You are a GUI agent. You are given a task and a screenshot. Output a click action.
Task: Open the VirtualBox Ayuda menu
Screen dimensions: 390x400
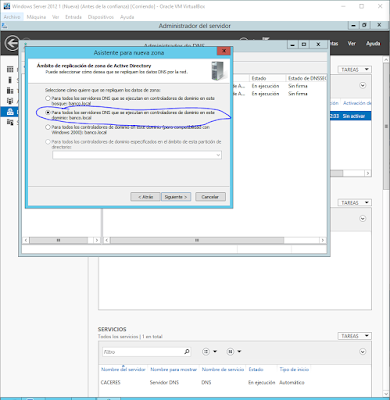pos(127,17)
